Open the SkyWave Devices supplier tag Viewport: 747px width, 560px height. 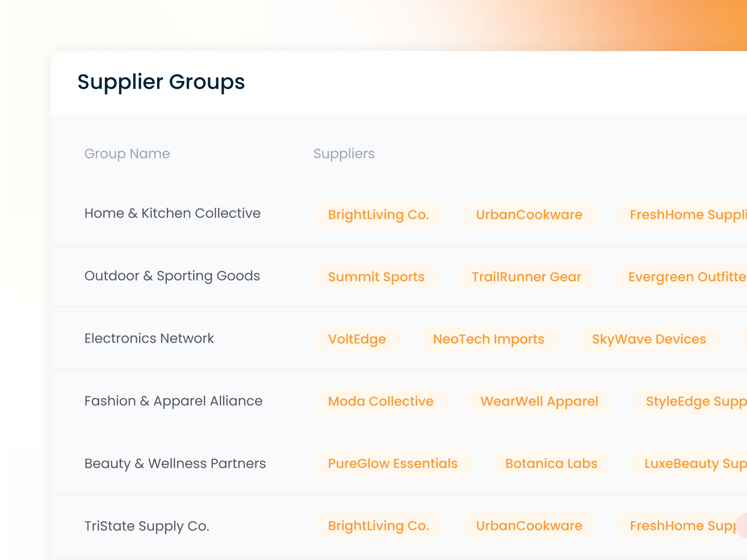tap(648, 339)
